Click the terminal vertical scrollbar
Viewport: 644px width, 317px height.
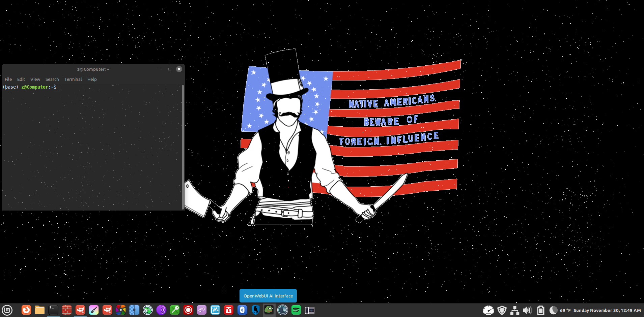183,147
